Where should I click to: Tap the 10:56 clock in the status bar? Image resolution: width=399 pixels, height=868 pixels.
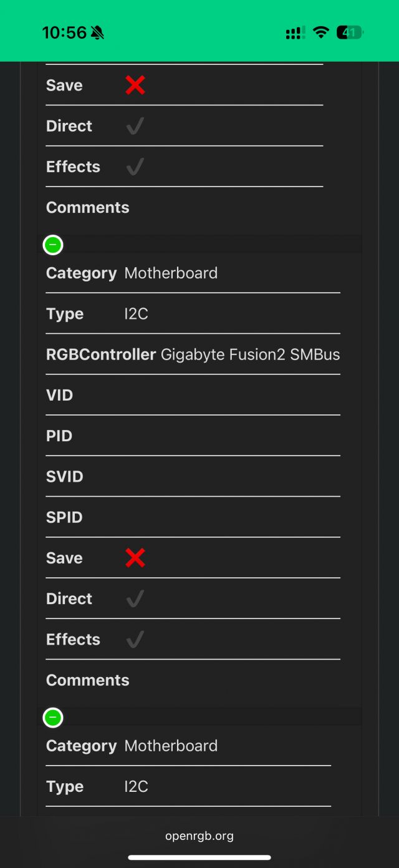tap(64, 32)
